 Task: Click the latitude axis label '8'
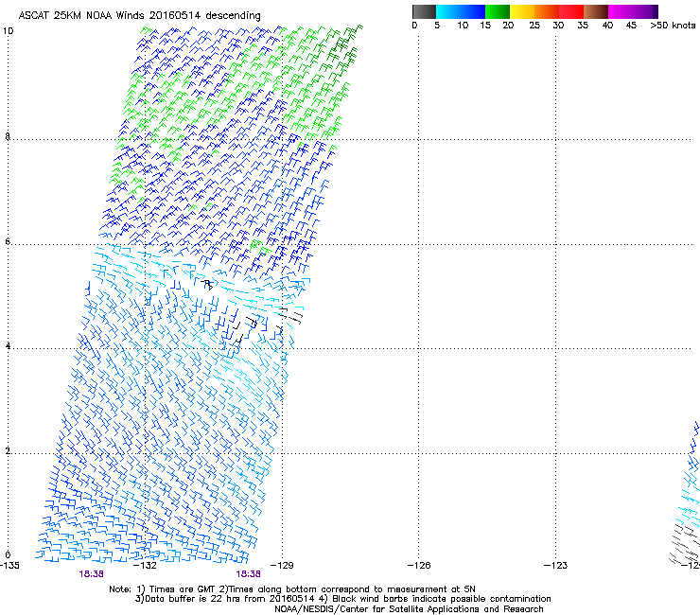click(8, 136)
